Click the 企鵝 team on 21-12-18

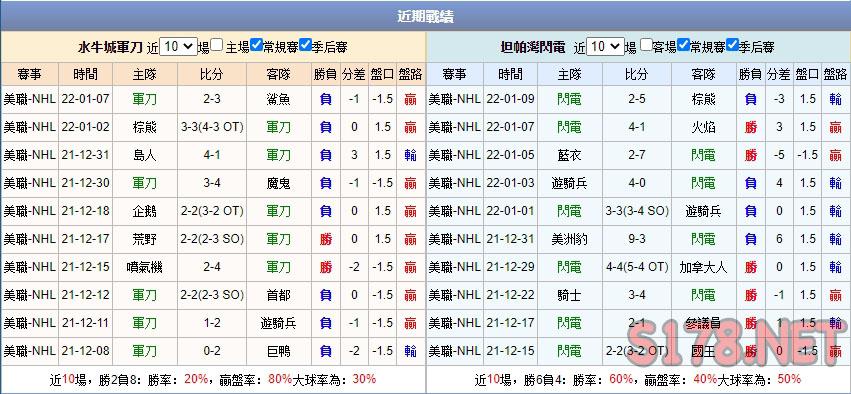[x=145, y=211]
